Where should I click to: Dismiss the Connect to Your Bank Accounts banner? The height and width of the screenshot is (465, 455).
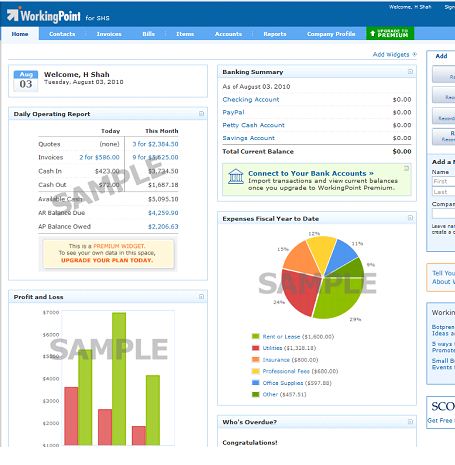click(406, 168)
